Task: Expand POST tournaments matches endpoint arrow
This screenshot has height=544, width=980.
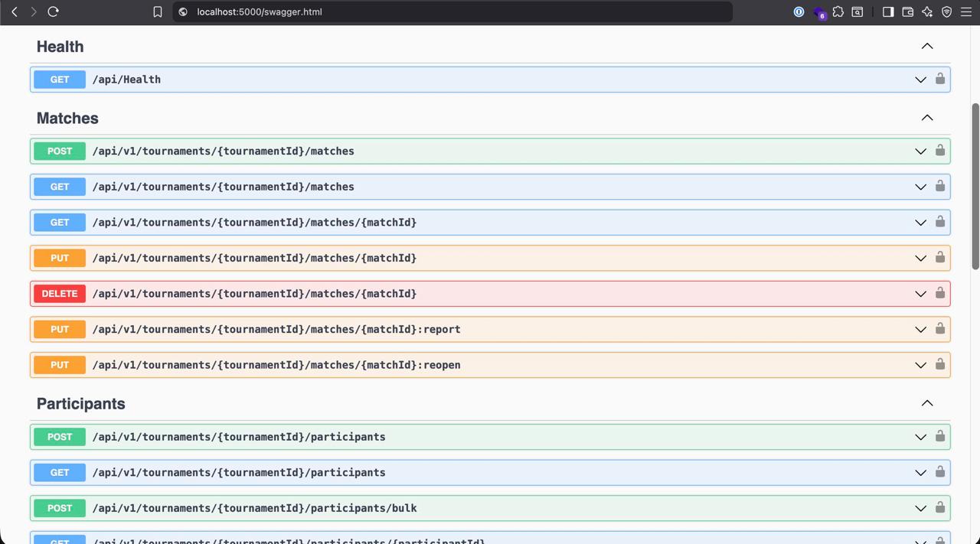Action: [920, 151]
